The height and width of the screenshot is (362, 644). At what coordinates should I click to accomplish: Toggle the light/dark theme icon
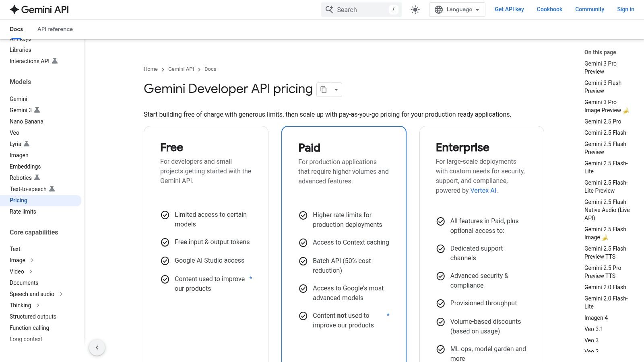pos(415,10)
